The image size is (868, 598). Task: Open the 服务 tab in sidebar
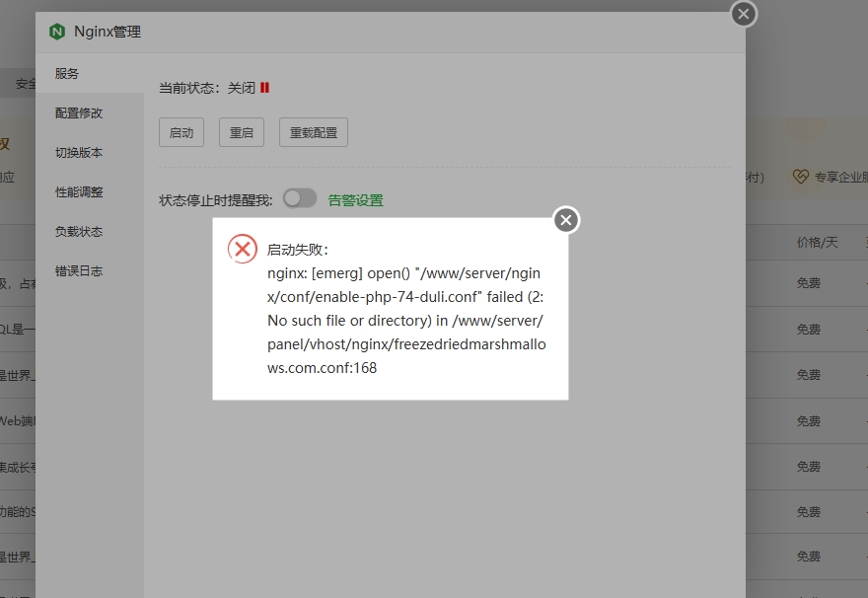90,73
